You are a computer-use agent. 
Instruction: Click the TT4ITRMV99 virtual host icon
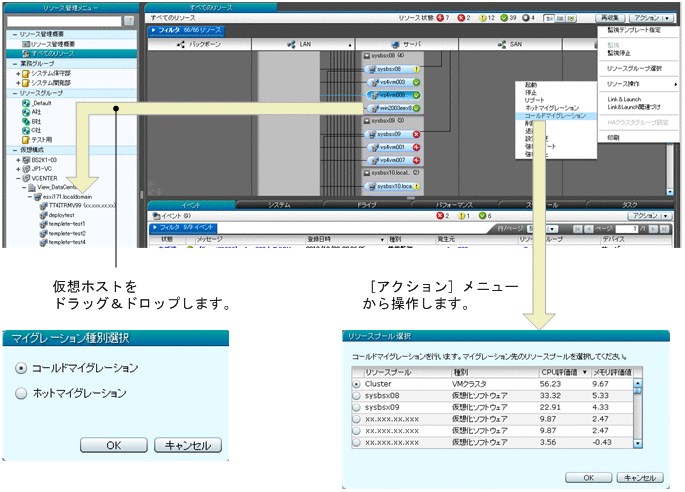click(x=43, y=205)
